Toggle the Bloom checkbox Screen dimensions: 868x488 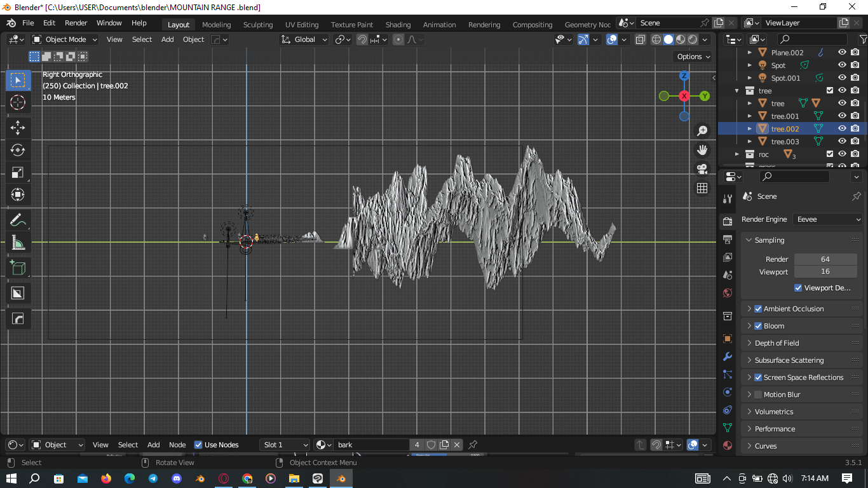(758, 326)
